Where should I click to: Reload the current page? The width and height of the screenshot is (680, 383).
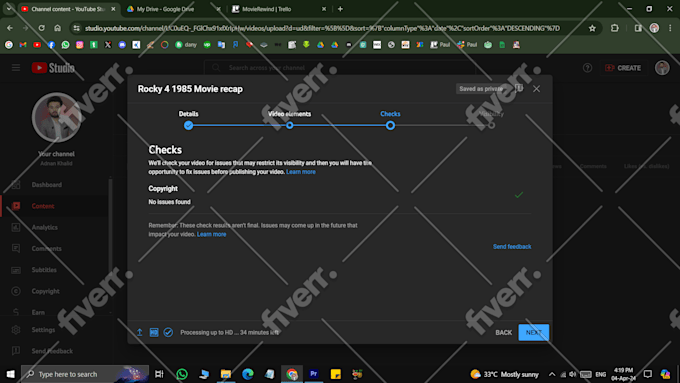[x=42, y=28]
